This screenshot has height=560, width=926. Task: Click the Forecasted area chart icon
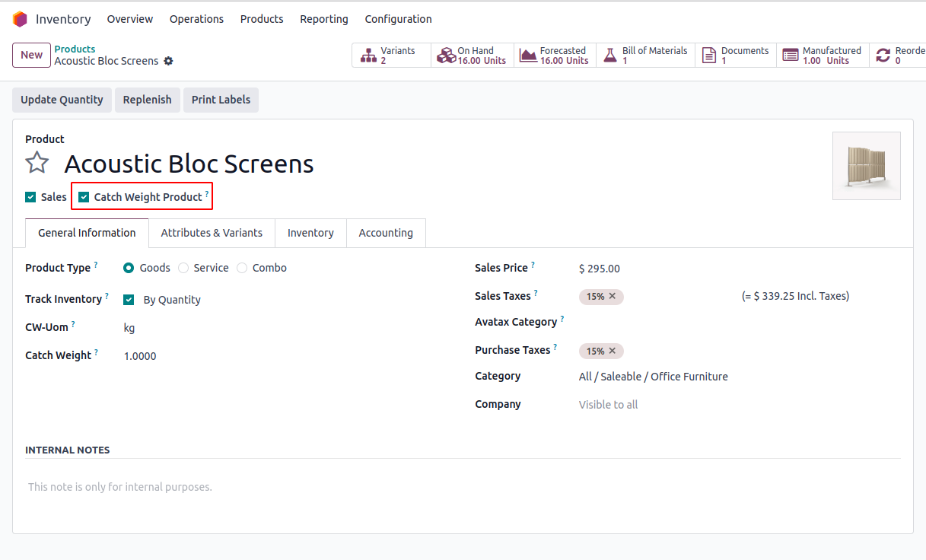[x=528, y=56]
